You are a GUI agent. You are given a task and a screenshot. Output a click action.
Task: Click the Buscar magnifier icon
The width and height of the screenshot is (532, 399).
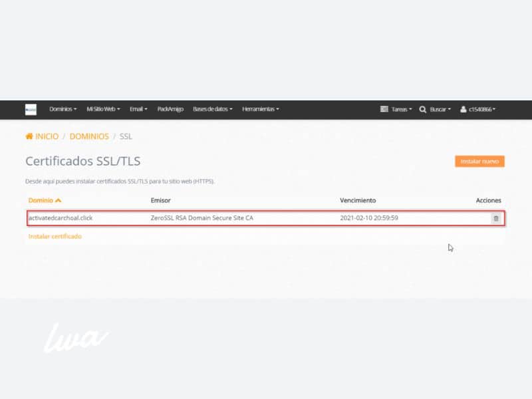(x=423, y=109)
